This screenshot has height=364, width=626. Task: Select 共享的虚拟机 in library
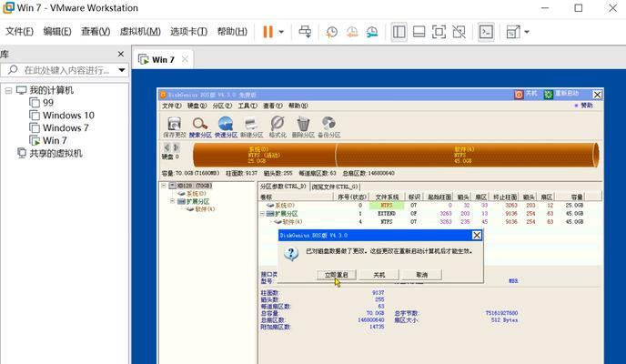click(49, 153)
